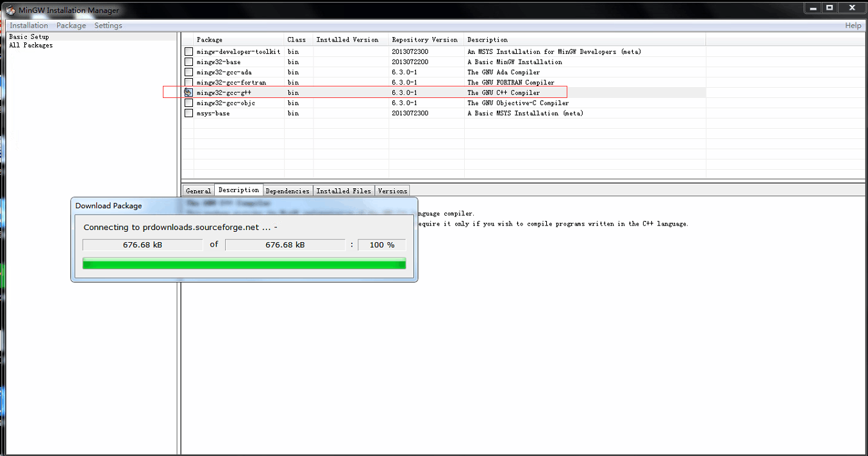Open the Help menu
This screenshot has width=868, height=456.
pyautogui.click(x=853, y=26)
